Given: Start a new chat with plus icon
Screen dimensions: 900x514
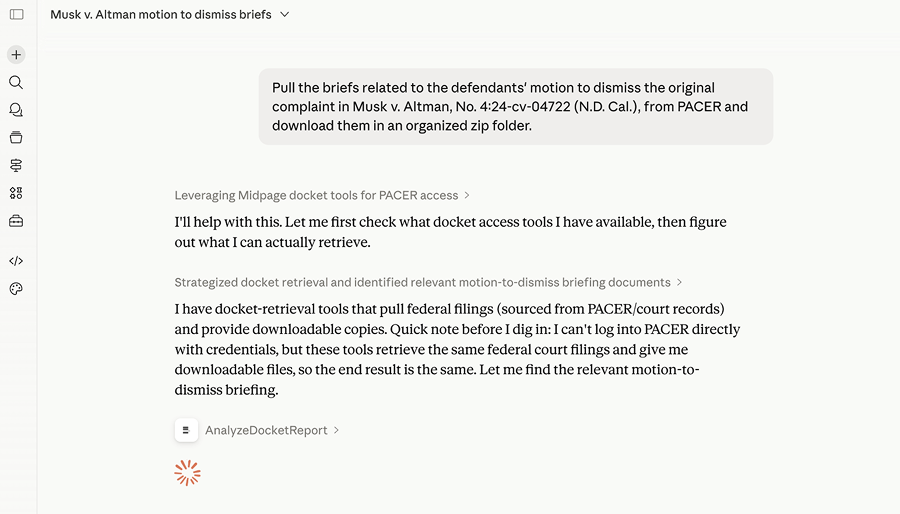Looking at the screenshot, I should tap(16, 54).
